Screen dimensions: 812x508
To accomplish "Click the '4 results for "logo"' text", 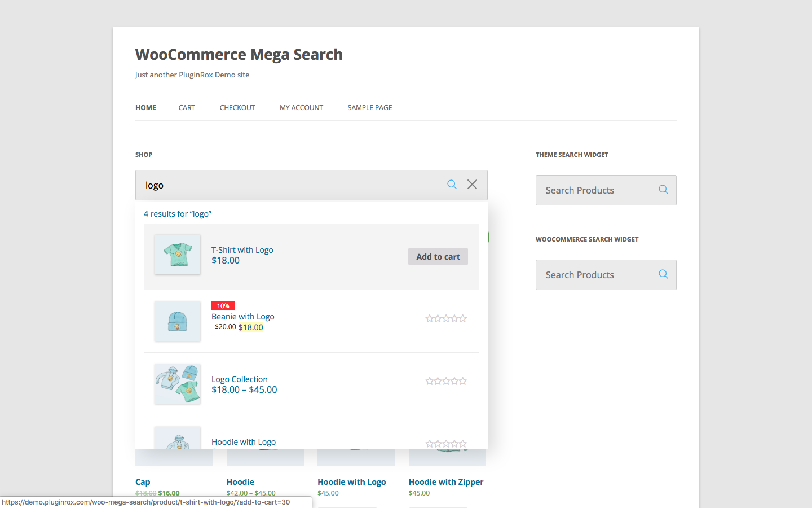I will point(178,214).
